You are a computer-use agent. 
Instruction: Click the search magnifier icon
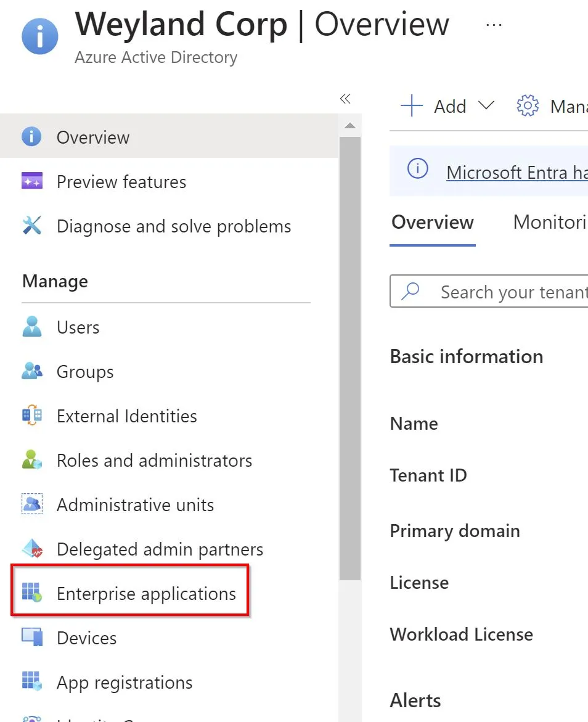pyautogui.click(x=410, y=291)
